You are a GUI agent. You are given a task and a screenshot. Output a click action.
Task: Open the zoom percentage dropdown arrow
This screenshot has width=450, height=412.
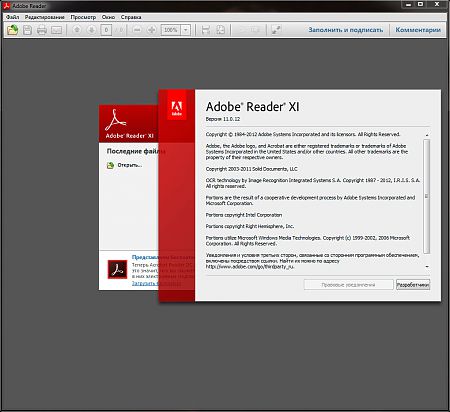[x=186, y=30]
